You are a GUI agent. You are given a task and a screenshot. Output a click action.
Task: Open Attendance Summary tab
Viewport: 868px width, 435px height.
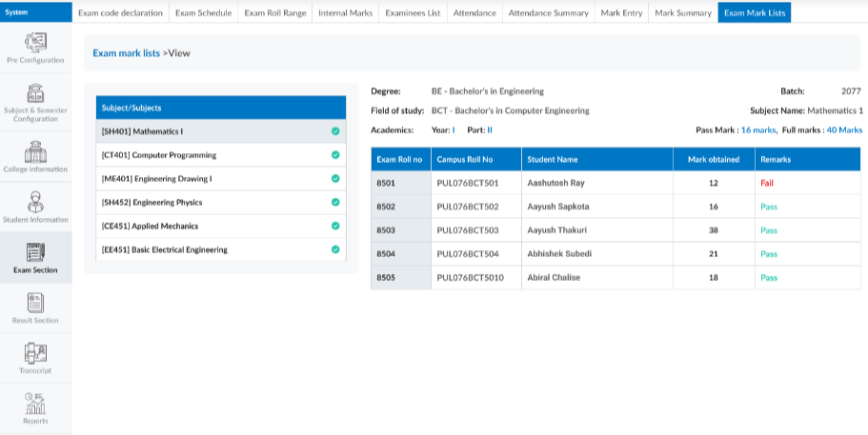pyautogui.click(x=549, y=12)
